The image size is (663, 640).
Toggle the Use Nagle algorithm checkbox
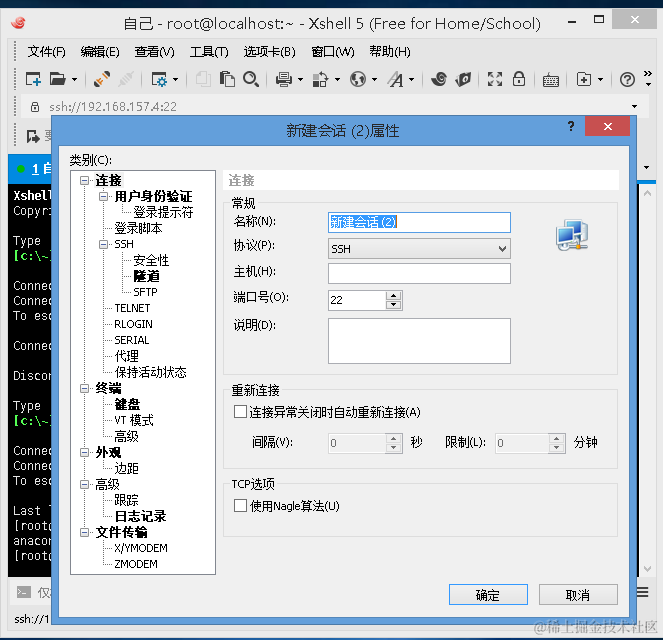pos(240,506)
